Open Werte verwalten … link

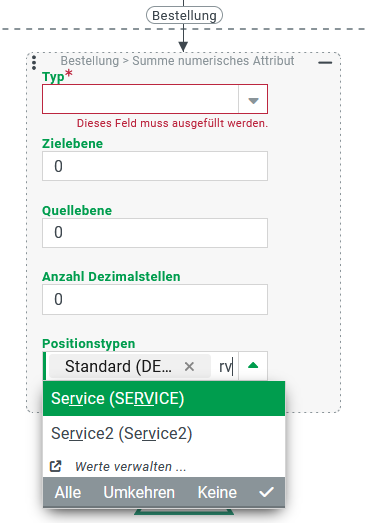[x=130, y=466]
